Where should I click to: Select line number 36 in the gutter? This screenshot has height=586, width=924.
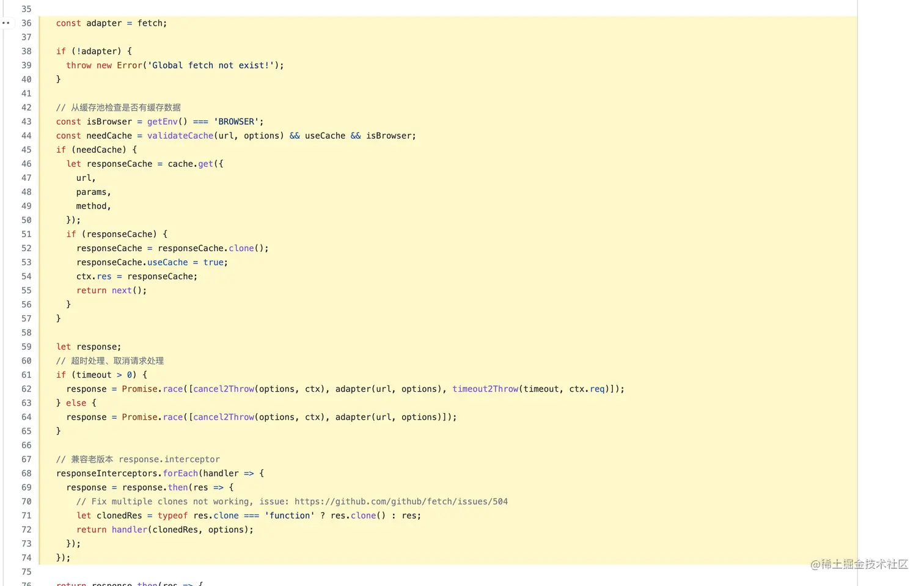[26, 23]
